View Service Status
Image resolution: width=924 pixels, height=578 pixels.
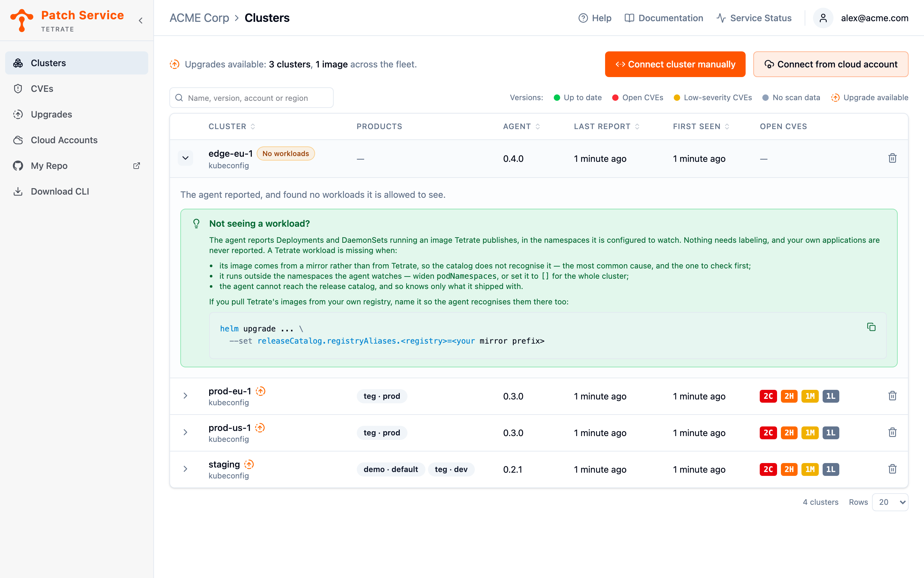pyautogui.click(x=754, y=18)
